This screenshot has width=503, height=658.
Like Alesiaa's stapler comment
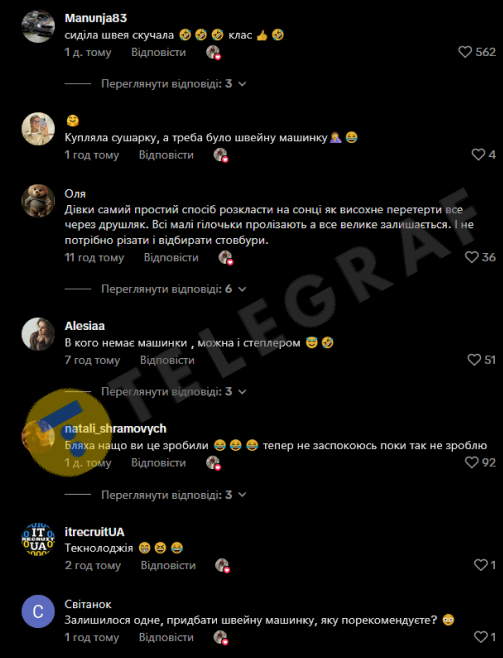474,360
